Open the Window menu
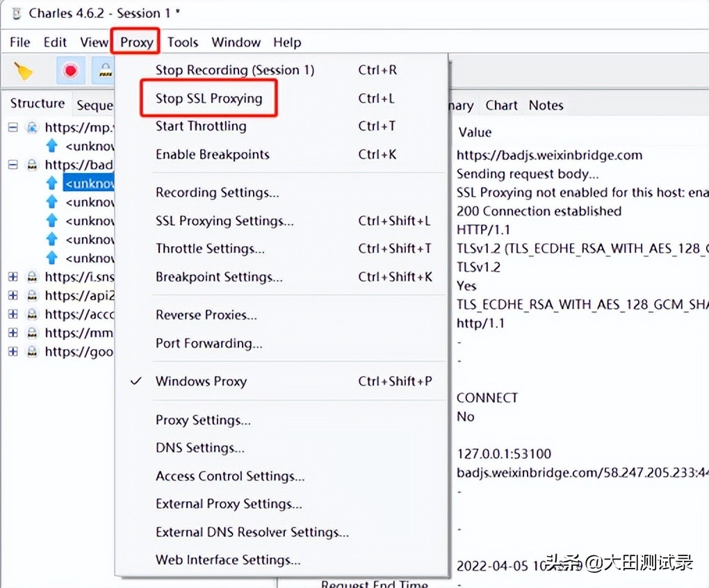The height and width of the screenshot is (588, 709). pyautogui.click(x=236, y=42)
